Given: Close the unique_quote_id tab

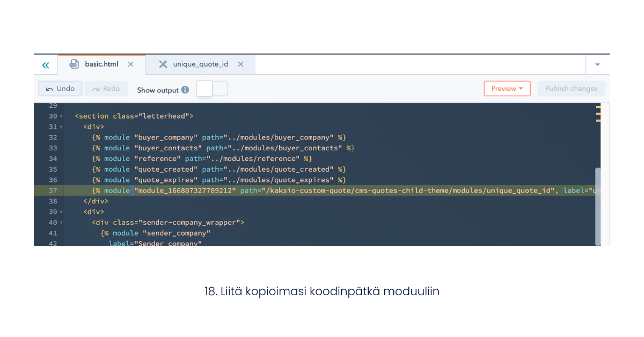Looking at the screenshot, I should (240, 64).
